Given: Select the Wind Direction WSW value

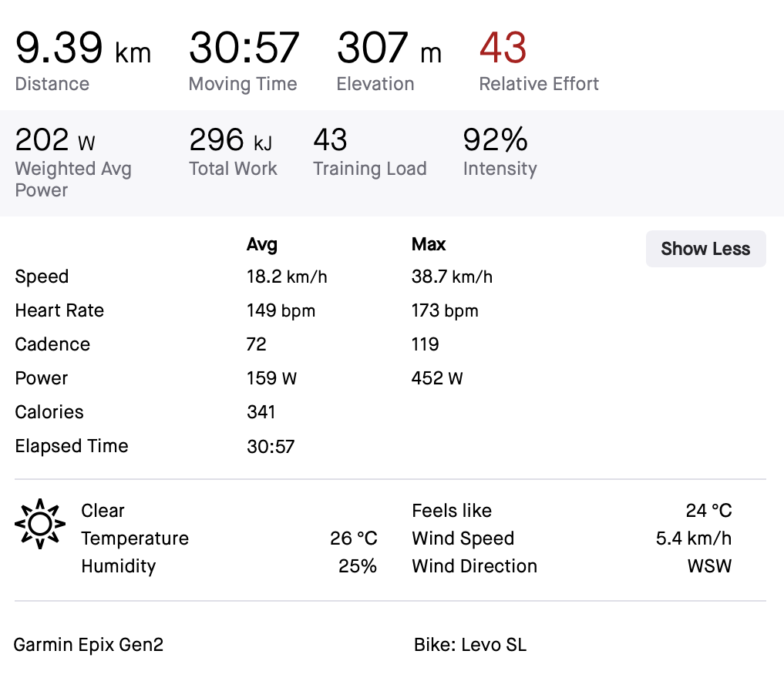Looking at the screenshot, I should point(709,566).
